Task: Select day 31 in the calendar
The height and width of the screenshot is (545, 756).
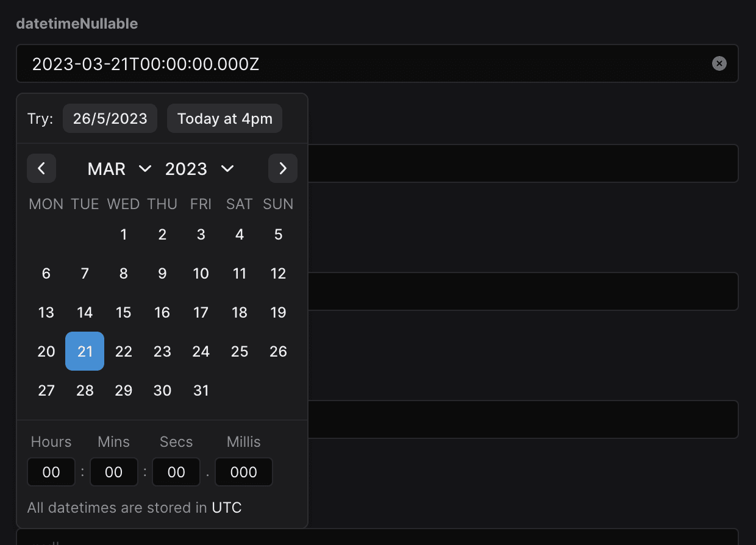Action: point(201,390)
